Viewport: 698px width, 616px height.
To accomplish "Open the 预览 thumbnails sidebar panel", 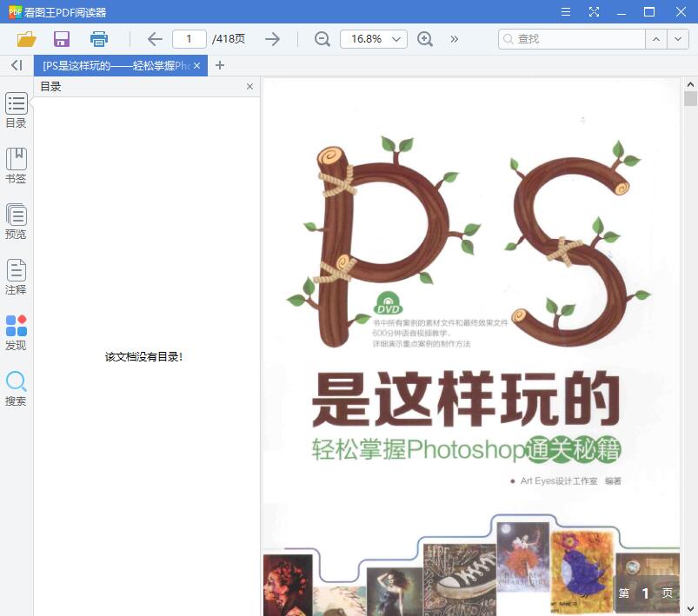I will (16, 222).
